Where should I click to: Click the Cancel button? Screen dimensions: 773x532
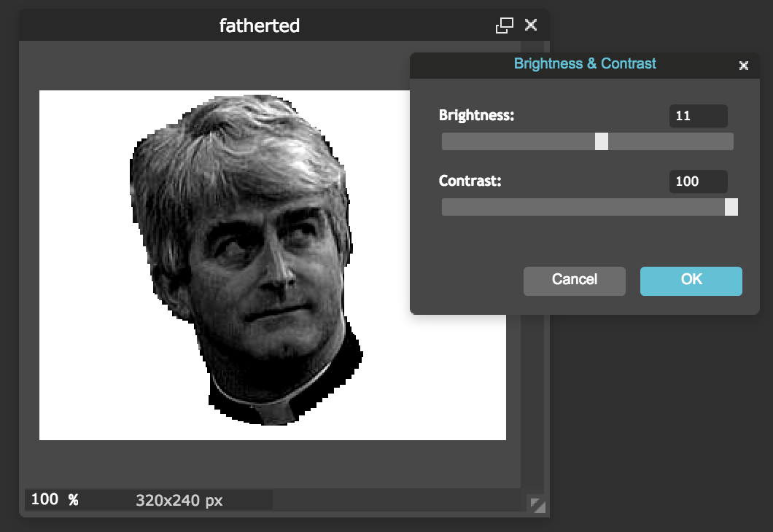[575, 281]
